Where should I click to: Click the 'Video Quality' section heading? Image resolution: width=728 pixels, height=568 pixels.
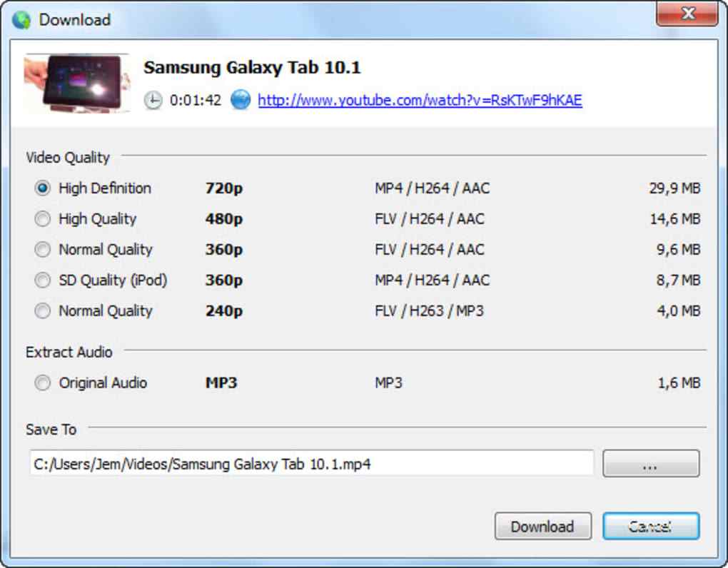click(x=68, y=158)
